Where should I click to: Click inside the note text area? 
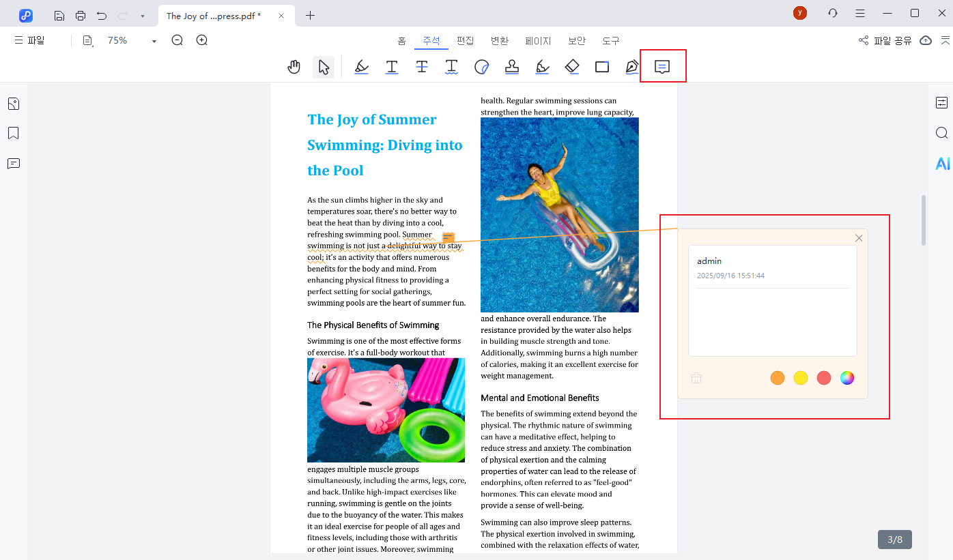tap(772, 321)
